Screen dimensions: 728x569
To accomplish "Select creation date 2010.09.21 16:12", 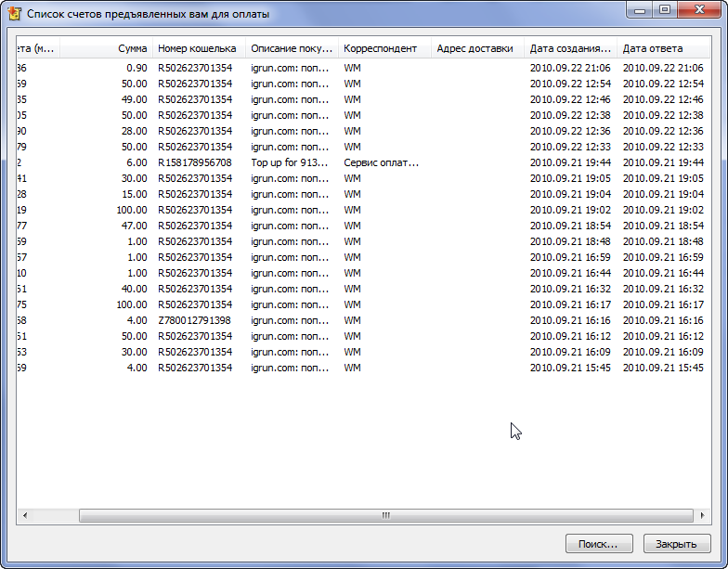I will [570, 336].
